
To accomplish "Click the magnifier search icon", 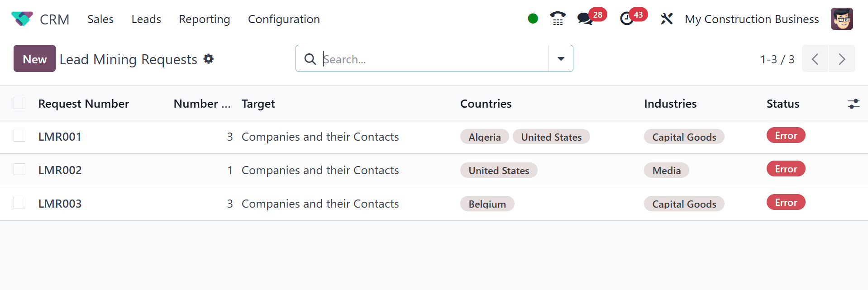I will tap(310, 59).
